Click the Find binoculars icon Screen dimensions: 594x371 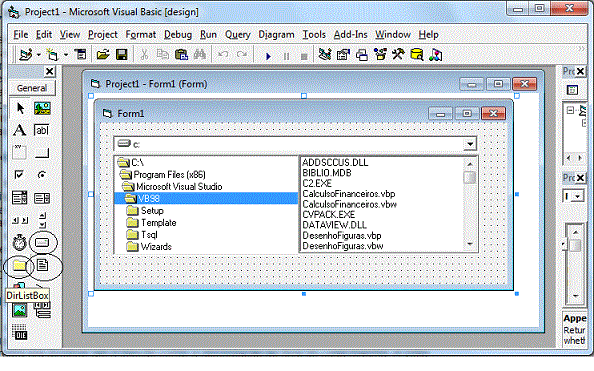[200, 55]
